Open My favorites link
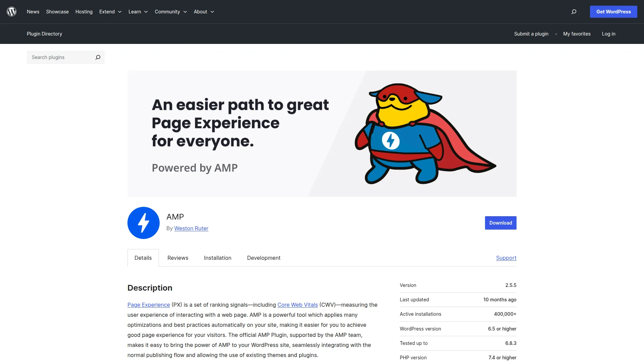 (x=577, y=34)
